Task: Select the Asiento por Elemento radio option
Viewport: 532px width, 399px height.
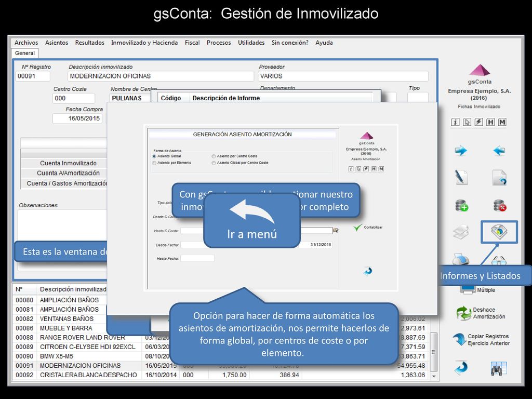Action: (x=154, y=163)
